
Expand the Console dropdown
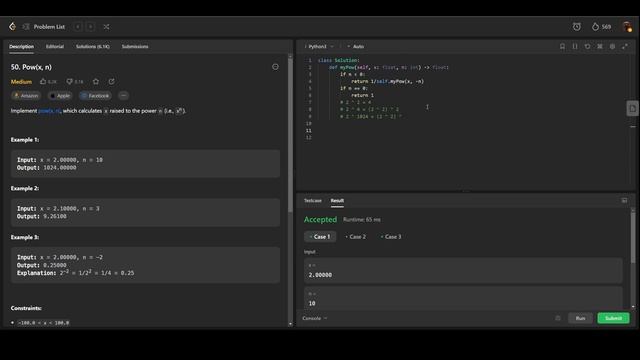[x=315, y=318]
